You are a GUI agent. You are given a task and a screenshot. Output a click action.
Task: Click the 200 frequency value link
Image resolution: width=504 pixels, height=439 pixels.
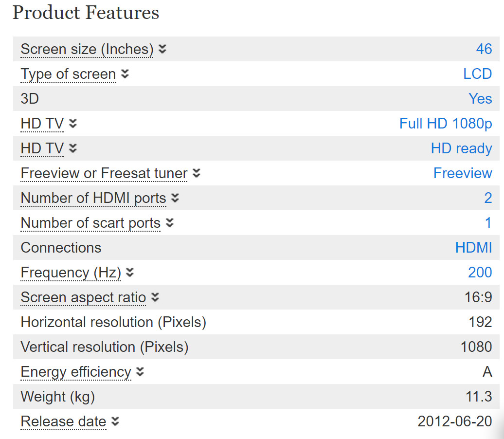480,273
